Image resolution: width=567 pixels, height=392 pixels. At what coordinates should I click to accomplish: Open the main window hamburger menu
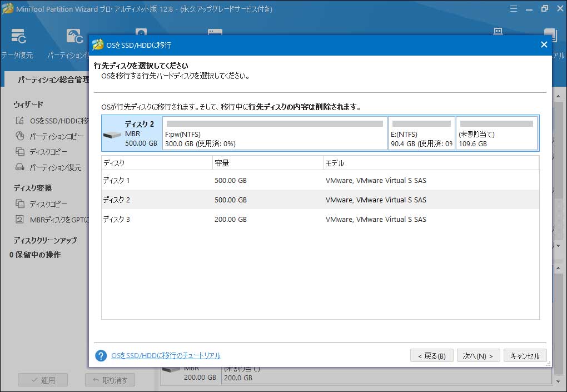coord(514,9)
